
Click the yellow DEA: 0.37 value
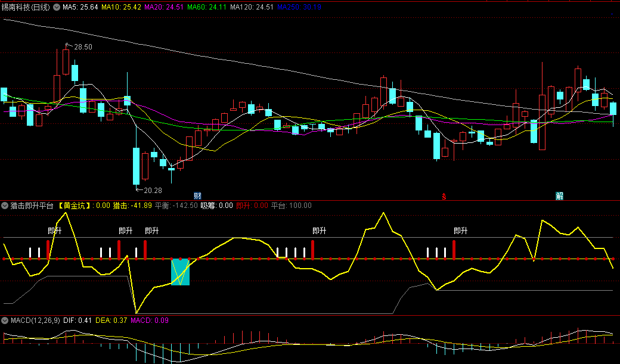coord(111,320)
